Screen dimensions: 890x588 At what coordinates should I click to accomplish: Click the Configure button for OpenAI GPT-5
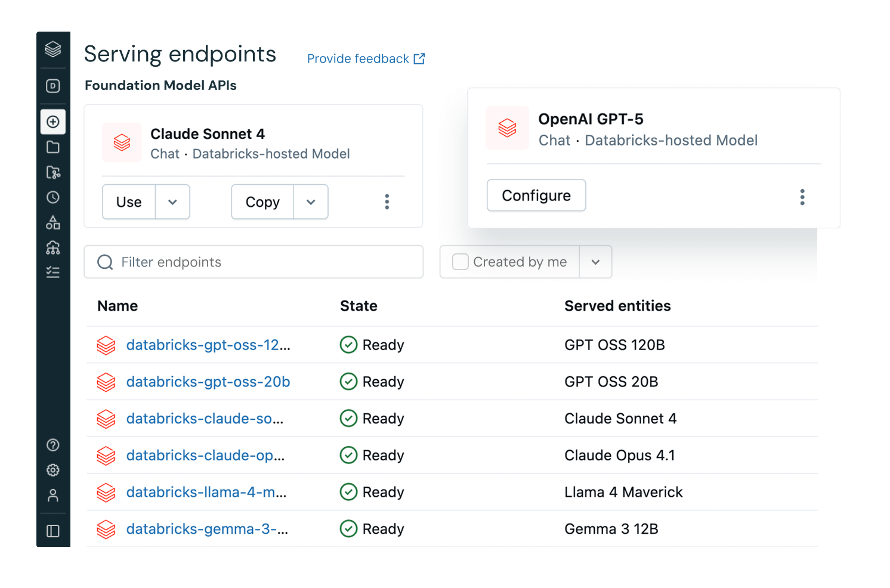(536, 196)
